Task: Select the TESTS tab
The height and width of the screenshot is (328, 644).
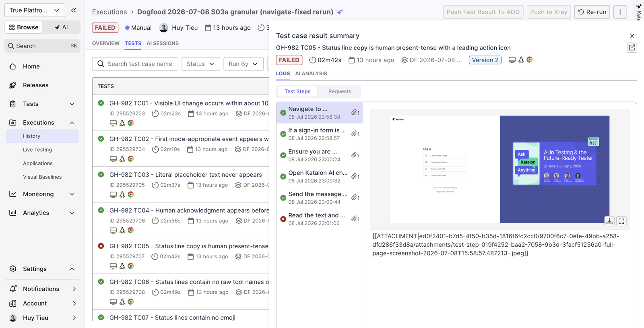Action: (133, 43)
